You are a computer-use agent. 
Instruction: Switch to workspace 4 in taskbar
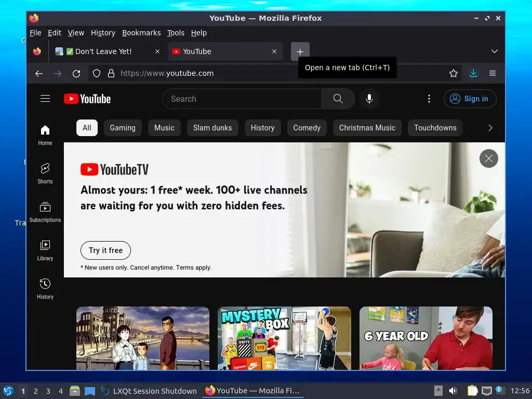[x=61, y=391]
